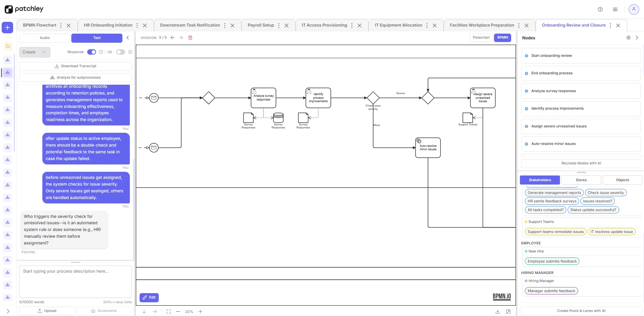The height and width of the screenshot is (316, 644).
Task: Open IT Access Provisioning tab options menu
Action: [352, 26]
